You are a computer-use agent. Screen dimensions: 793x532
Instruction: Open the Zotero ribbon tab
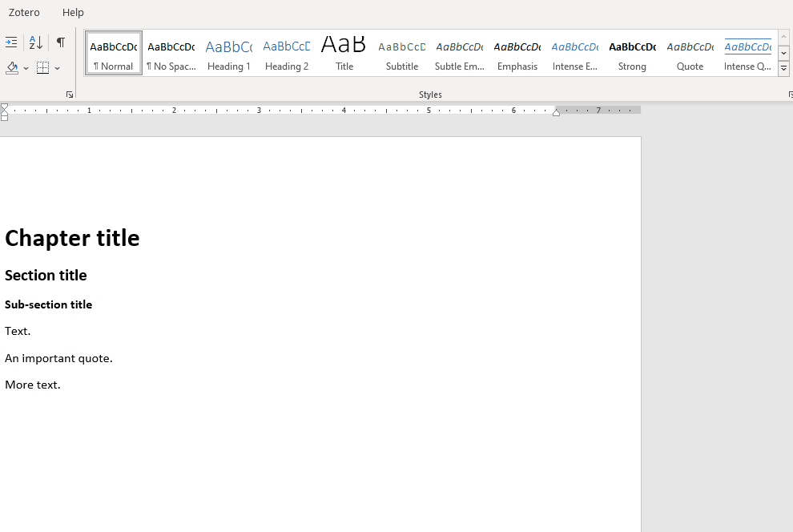coord(24,12)
